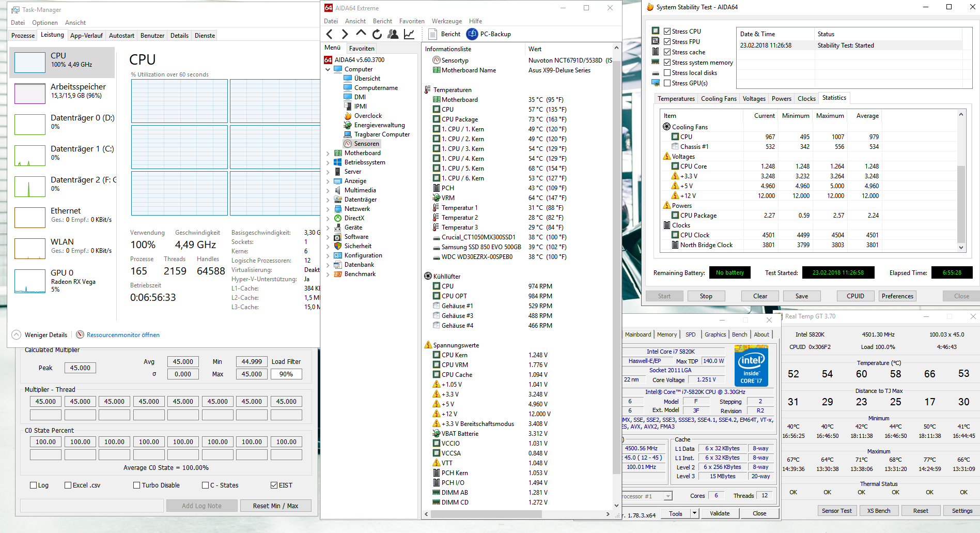This screenshot has height=533, width=980.
Task: Enable the Log checkbox
Action: coord(34,485)
